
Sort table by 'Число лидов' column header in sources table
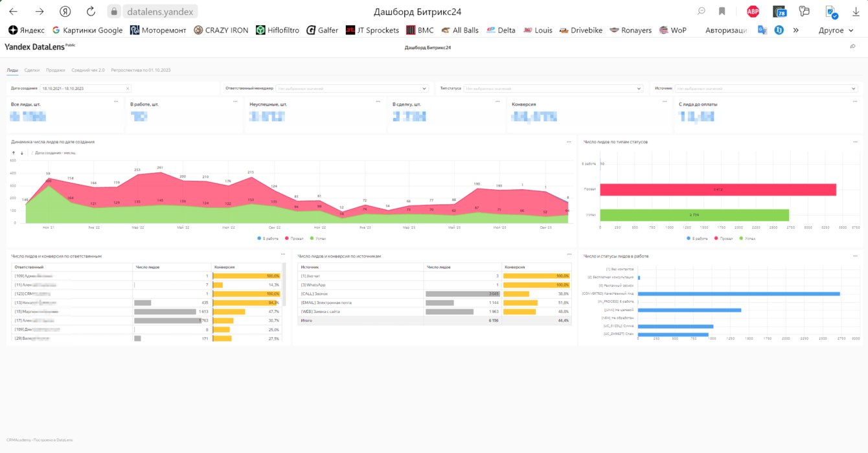point(437,266)
